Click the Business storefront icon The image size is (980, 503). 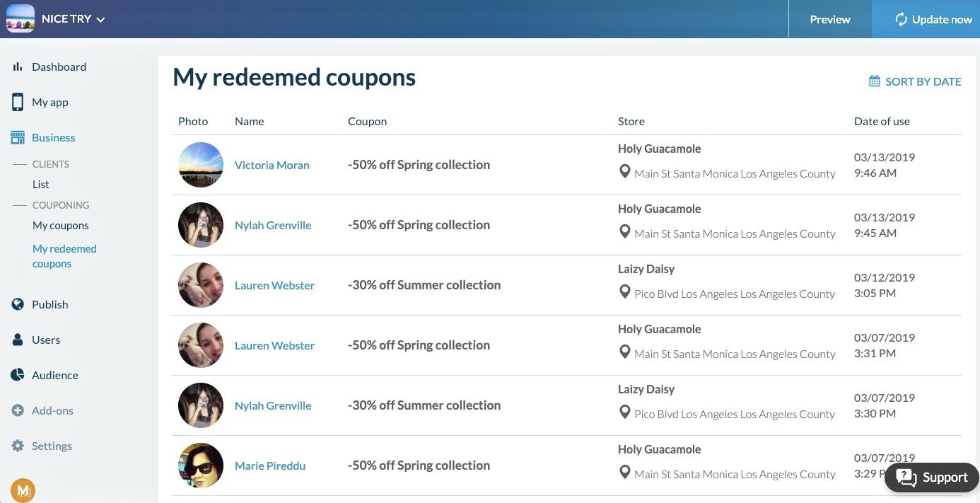(18, 138)
